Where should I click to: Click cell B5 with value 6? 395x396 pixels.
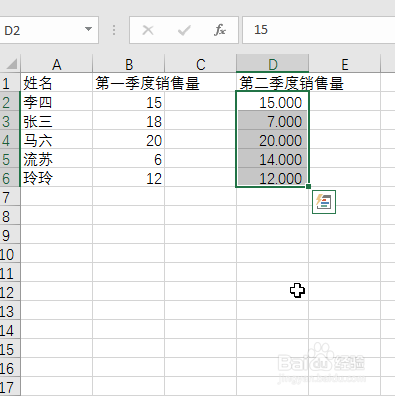point(129,159)
